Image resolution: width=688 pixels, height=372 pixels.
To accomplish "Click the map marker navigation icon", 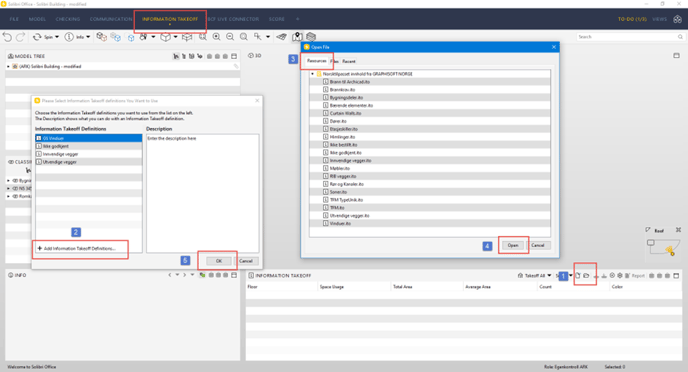I will point(297,37).
